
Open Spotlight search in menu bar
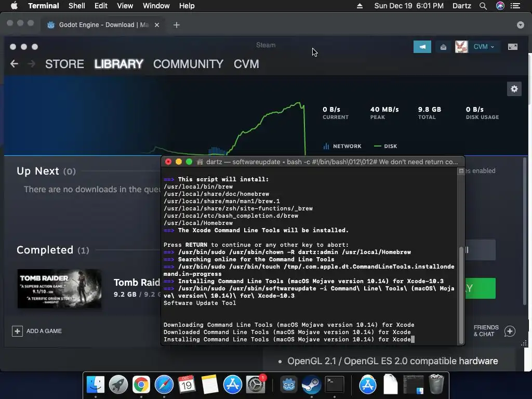coord(483,6)
